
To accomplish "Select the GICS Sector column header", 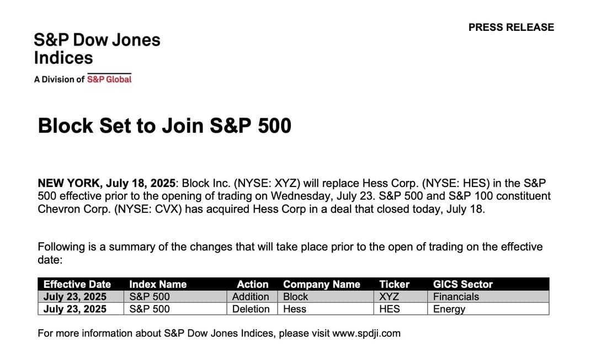I will pos(462,284).
